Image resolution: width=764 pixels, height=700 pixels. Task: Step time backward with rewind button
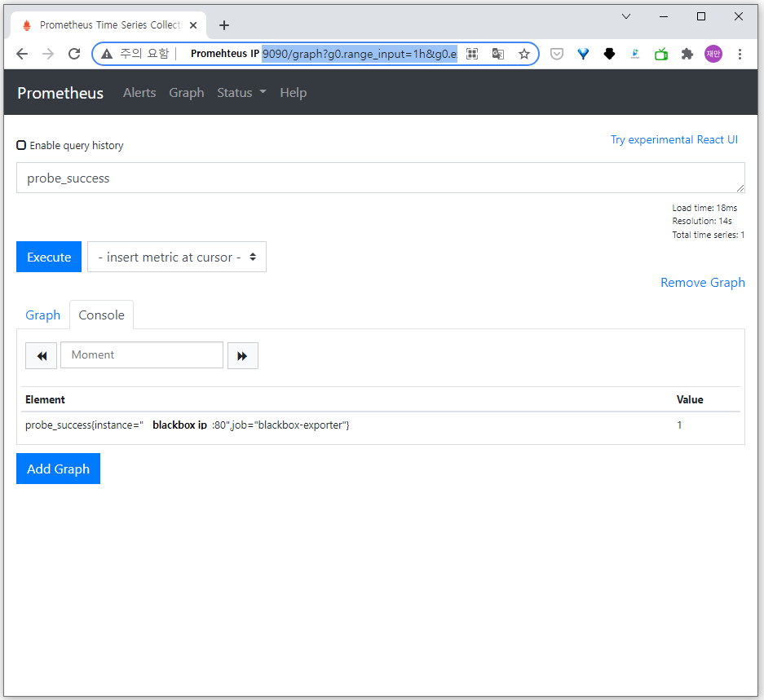coord(42,355)
